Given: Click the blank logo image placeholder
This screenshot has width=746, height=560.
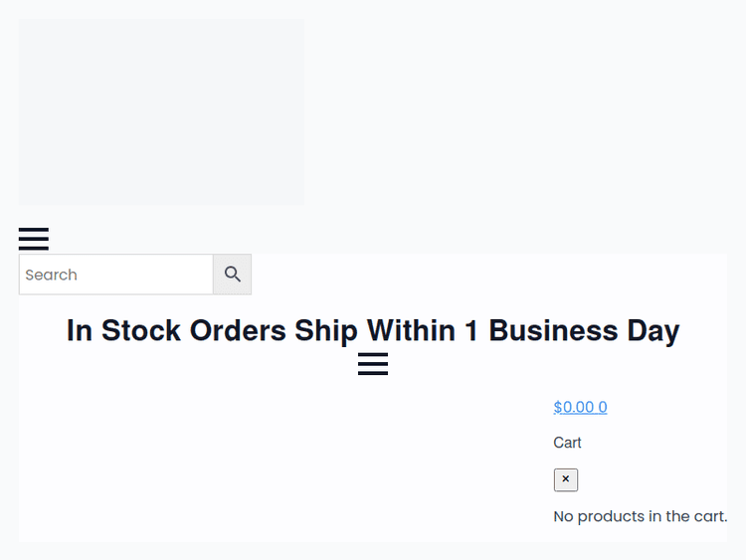Looking at the screenshot, I should (x=161, y=111).
